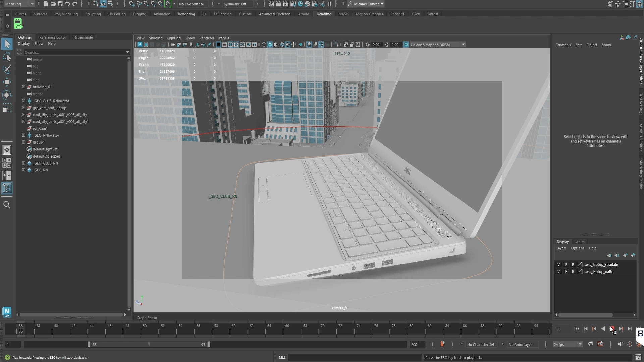Open the Modeling workspace menu set dropdown
Image resolution: width=644 pixels, height=362 pixels.
tap(19, 4)
